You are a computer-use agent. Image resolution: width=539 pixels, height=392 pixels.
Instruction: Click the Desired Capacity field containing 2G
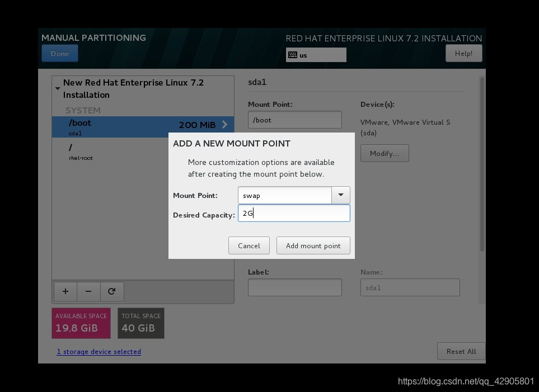click(x=294, y=213)
